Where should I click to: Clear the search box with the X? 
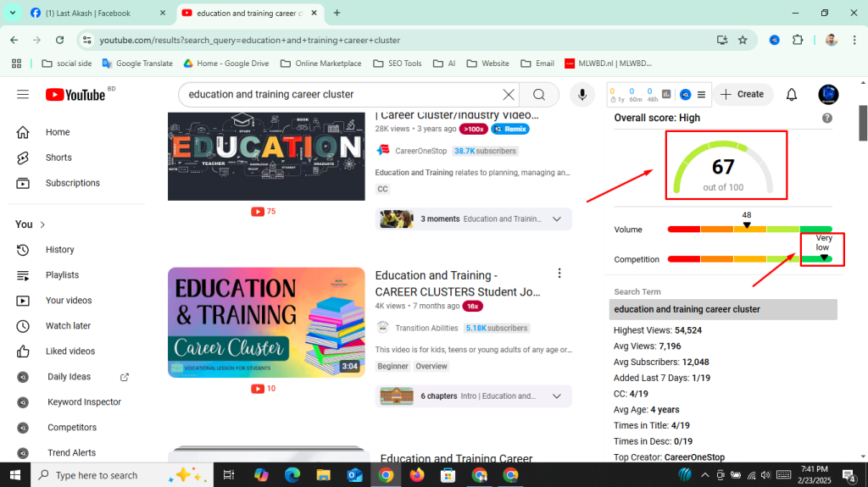pyautogui.click(x=509, y=95)
